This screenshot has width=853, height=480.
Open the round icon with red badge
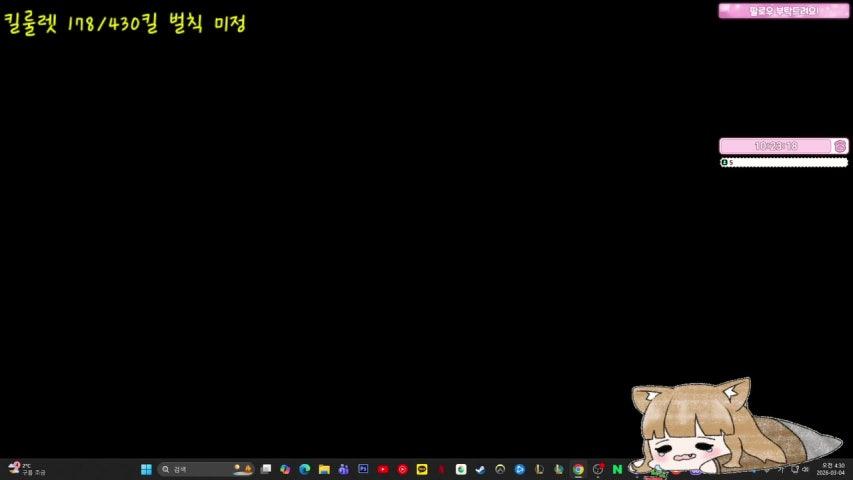(x=598, y=469)
